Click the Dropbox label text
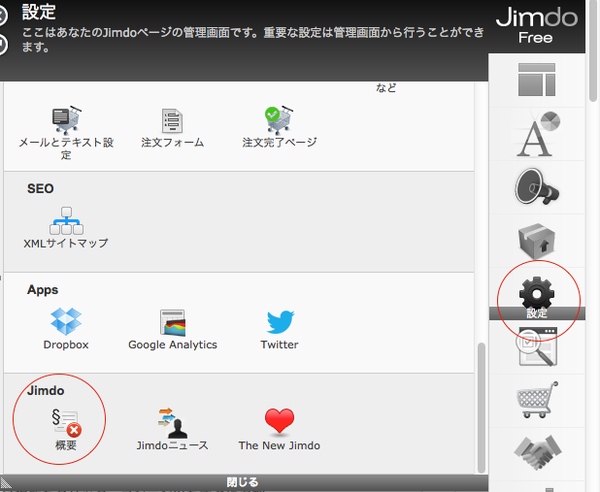Screen dimensions: 600x492 (x=66, y=345)
